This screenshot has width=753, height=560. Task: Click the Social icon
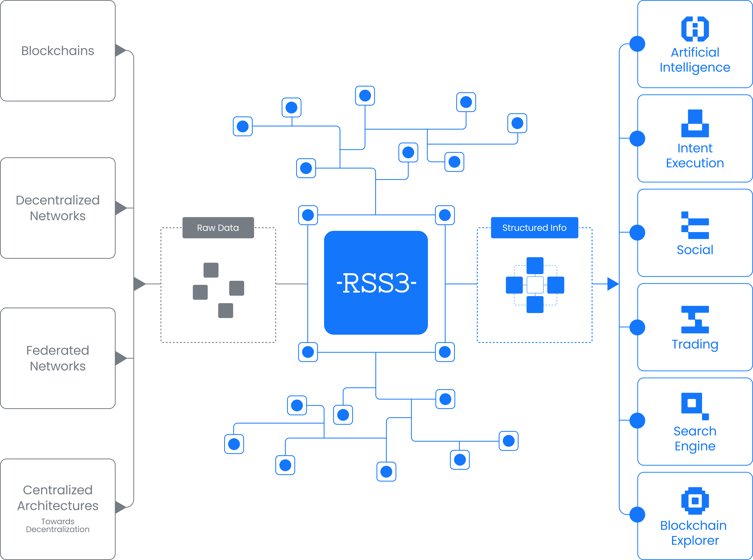click(695, 225)
